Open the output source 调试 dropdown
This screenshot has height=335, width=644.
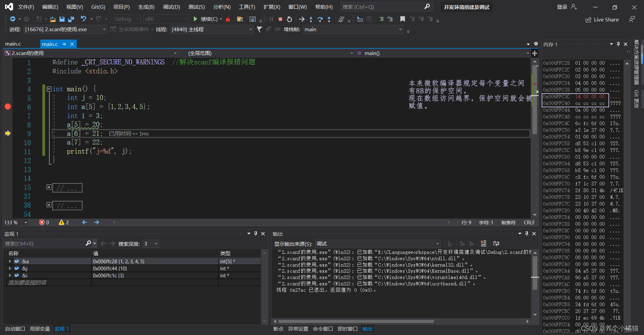point(378,243)
